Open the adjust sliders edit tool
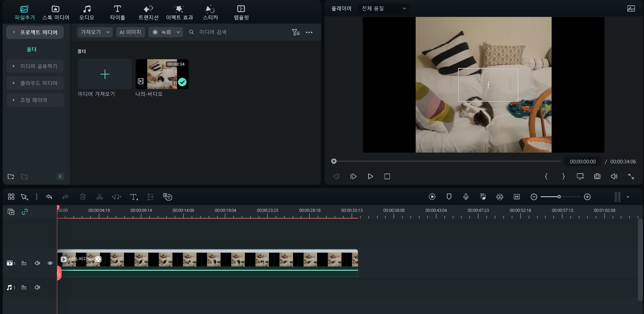 coord(150,197)
